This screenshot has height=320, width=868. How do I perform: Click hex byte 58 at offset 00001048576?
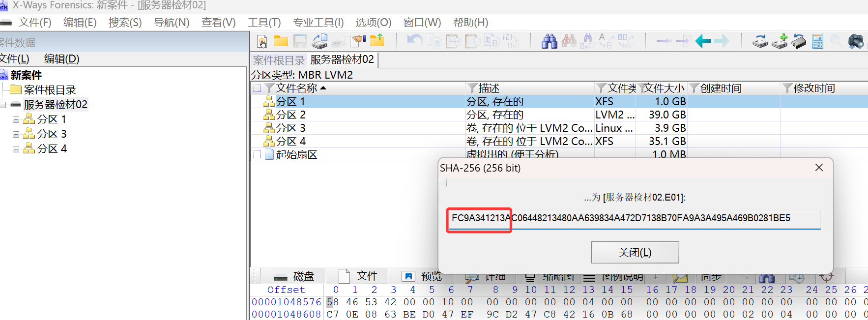click(332, 302)
